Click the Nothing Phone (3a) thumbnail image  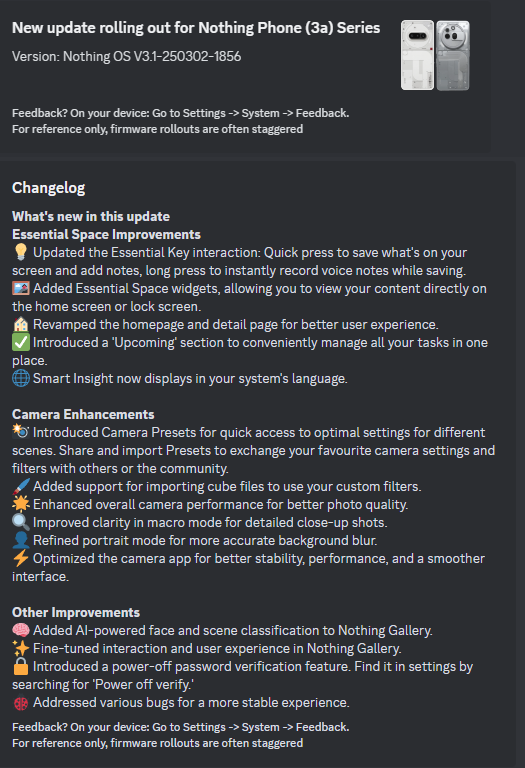[x=435, y=55]
